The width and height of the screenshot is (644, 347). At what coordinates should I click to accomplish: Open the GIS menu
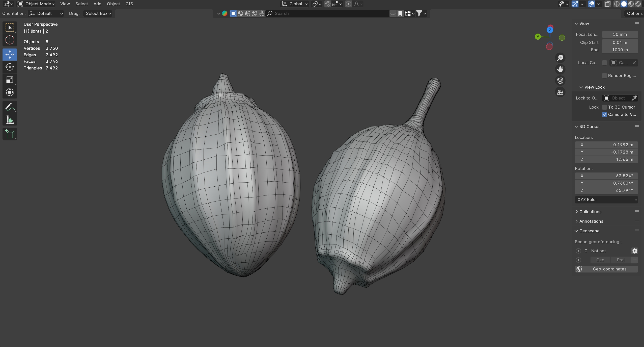coord(129,4)
